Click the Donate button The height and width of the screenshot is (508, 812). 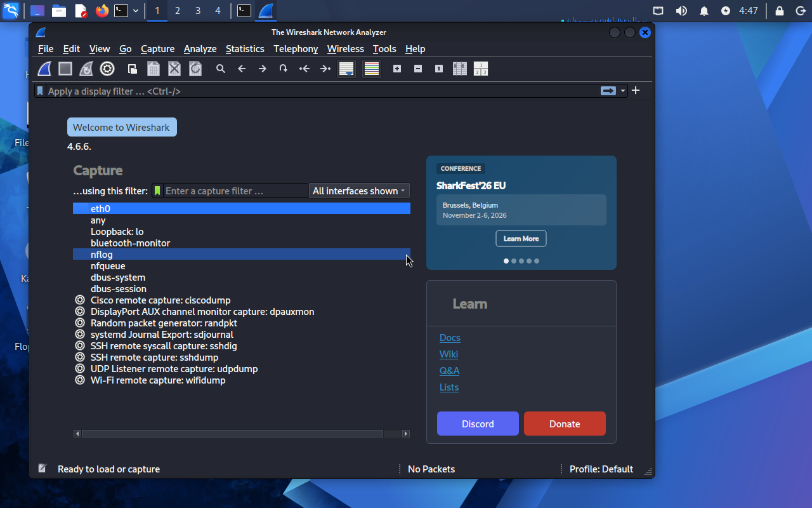(x=565, y=424)
